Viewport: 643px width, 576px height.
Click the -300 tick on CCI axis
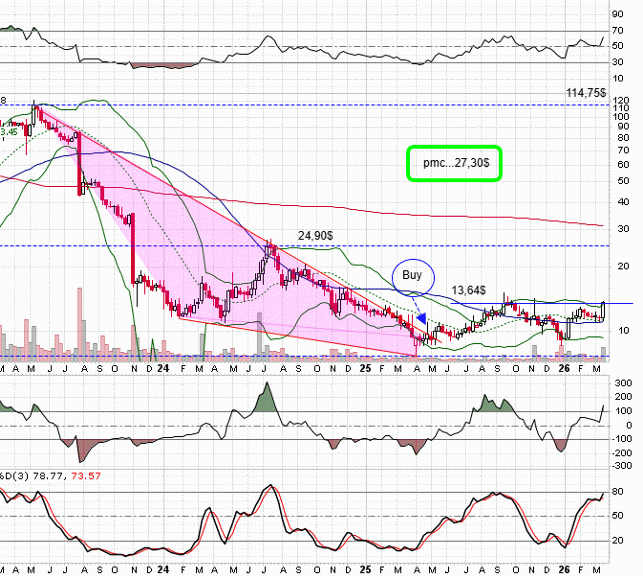coord(622,465)
